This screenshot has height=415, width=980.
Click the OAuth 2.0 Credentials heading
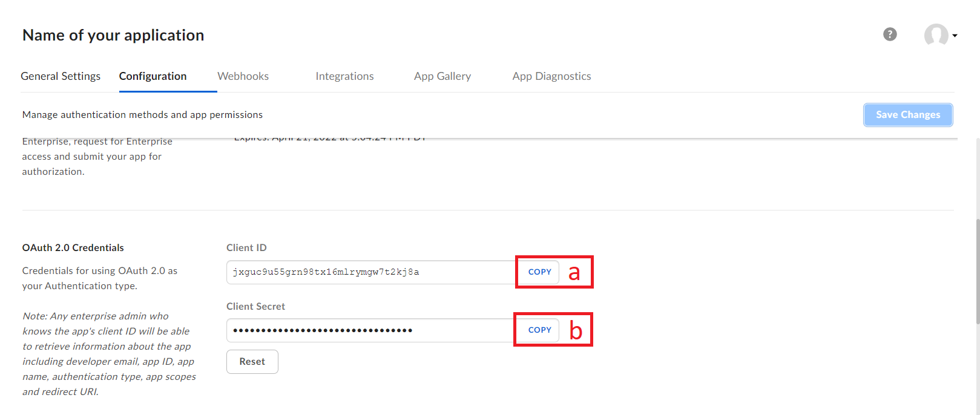click(73, 248)
